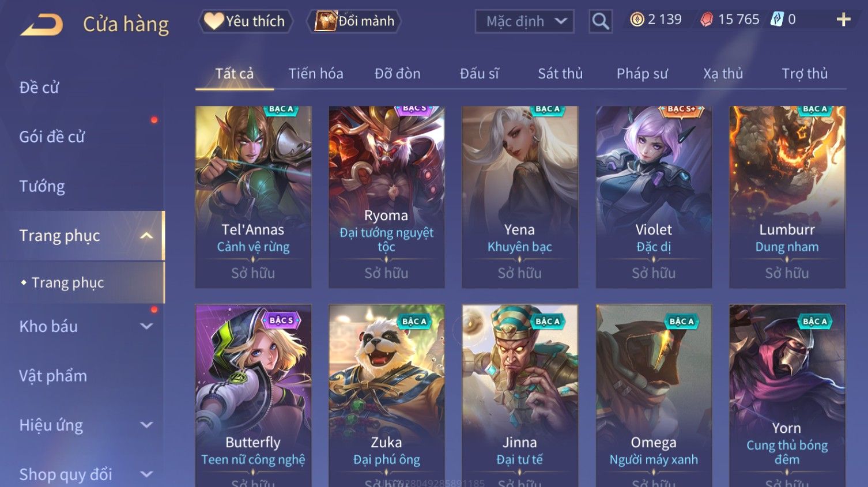Collapse the Trang phục sidebar section
This screenshot has width=868, height=487.
pyautogui.click(x=147, y=236)
